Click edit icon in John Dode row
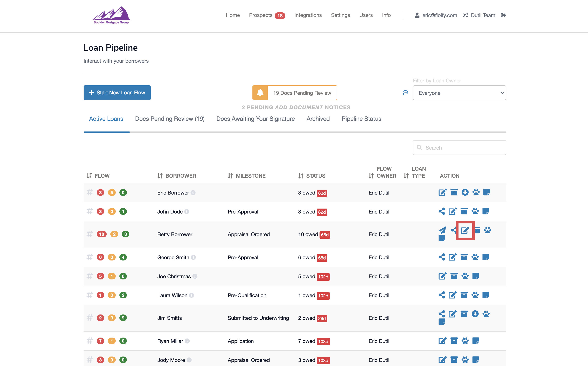588x366 pixels. [452, 211]
